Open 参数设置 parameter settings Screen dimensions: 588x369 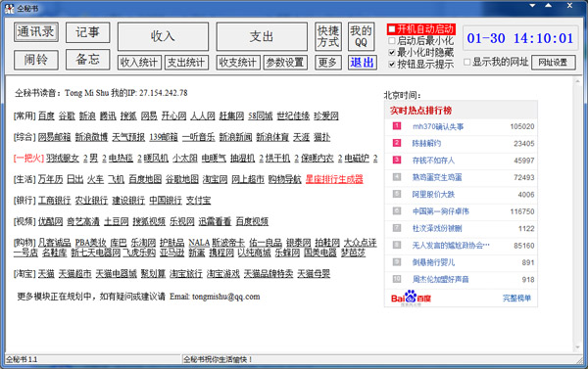point(285,63)
